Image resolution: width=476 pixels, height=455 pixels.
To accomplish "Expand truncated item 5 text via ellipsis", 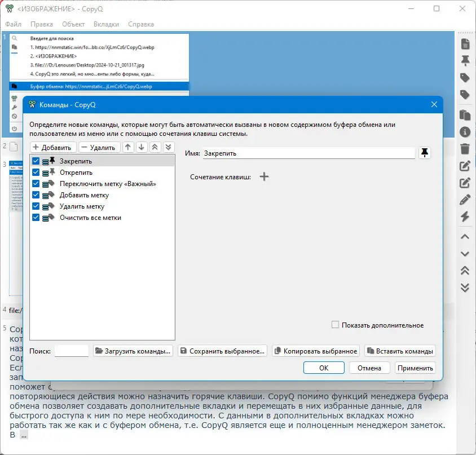I will [x=24, y=435].
